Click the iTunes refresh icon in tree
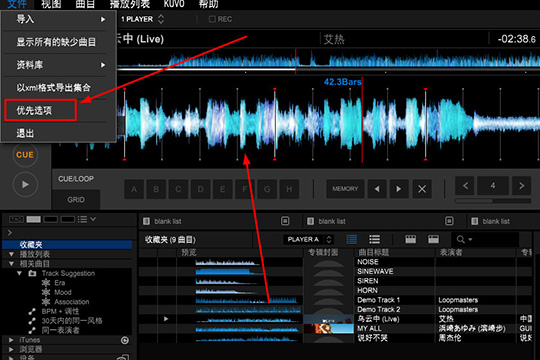Image resolution: width=540 pixels, height=360 pixels. pyautogui.click(x=125, y=340)
